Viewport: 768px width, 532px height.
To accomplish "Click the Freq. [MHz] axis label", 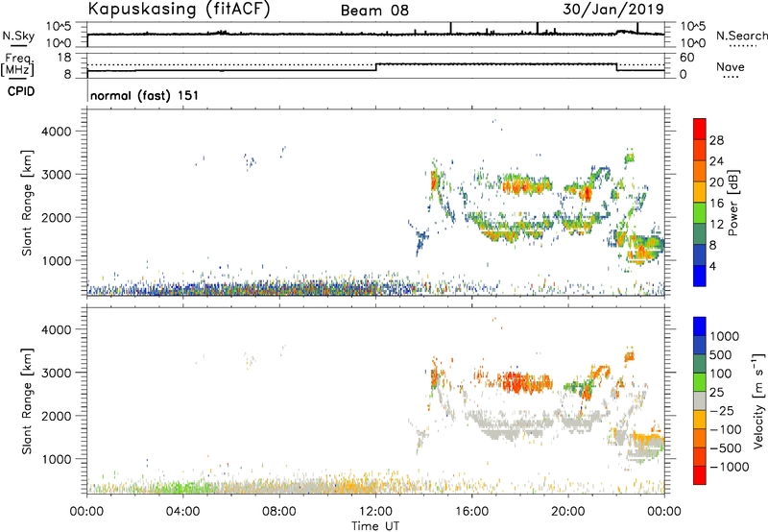I will (18, 64).
